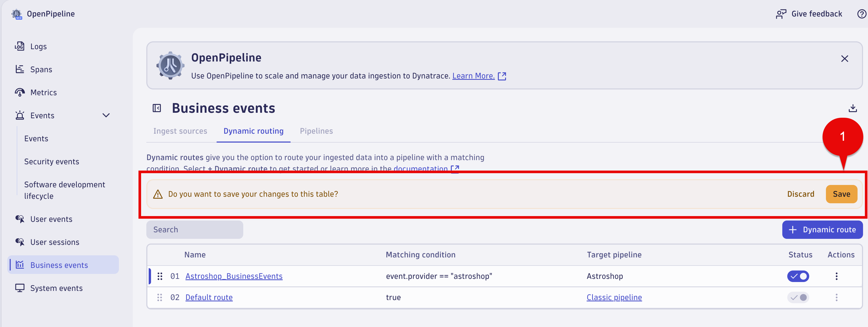Open actions menu for Default route
The width and height of the screenshot is (868, 327).
[836, 297]
